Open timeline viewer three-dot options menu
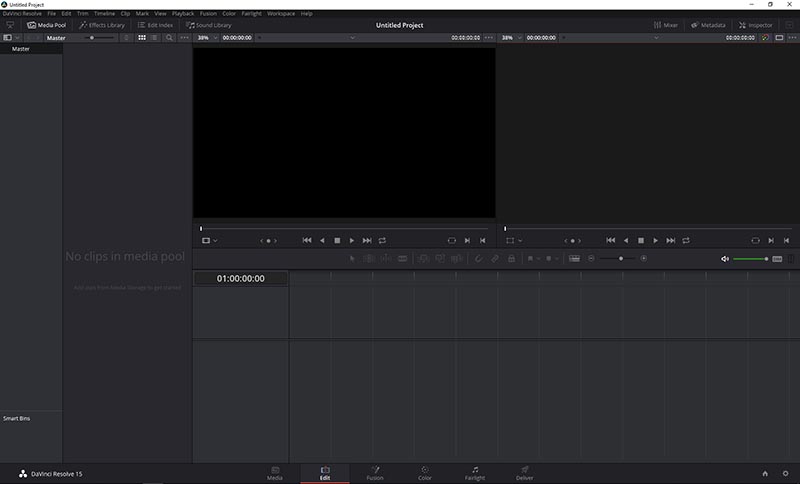This screenshot has height=484, width=800. (792, 38)
